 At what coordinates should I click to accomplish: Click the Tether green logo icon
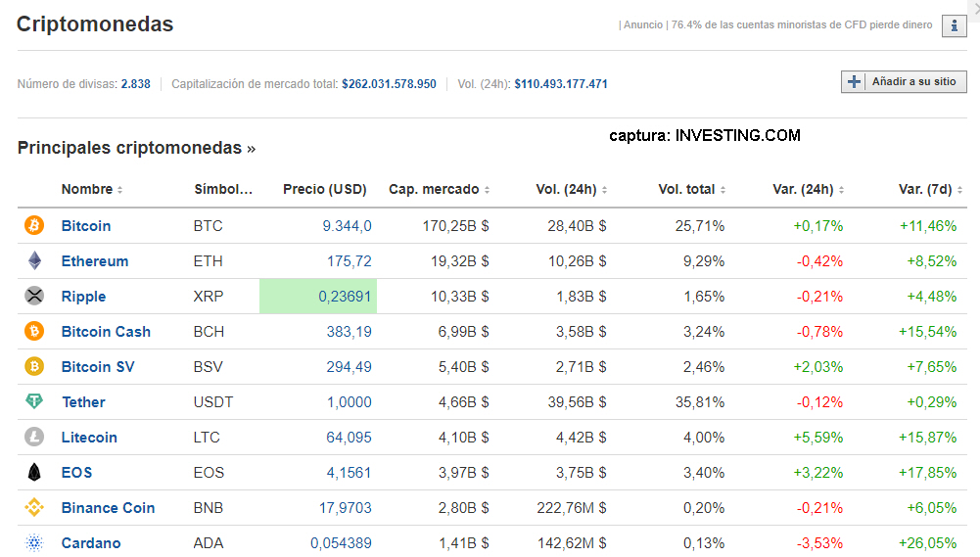click(x=34, y=402)
